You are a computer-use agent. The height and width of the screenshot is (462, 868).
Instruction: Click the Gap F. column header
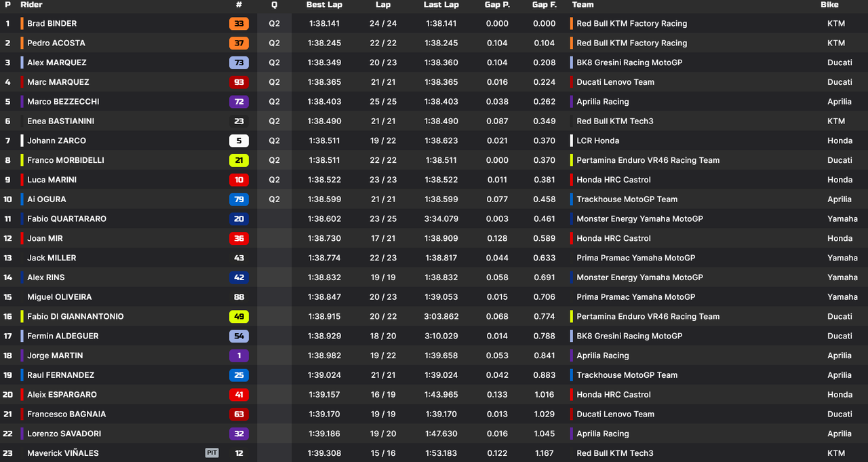[x=544, y=5]
